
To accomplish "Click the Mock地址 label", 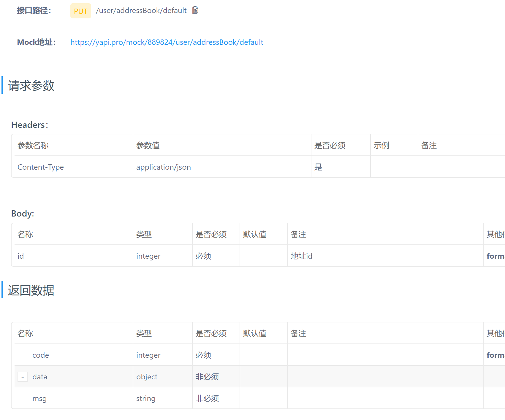I will pos(37,42).
